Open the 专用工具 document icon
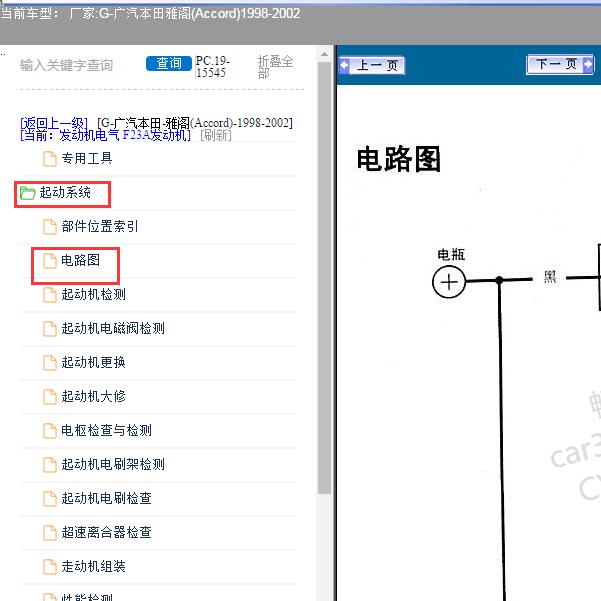The width and height of the screenshot is (601, 601). pyautogui.click(x=50, y=158)
